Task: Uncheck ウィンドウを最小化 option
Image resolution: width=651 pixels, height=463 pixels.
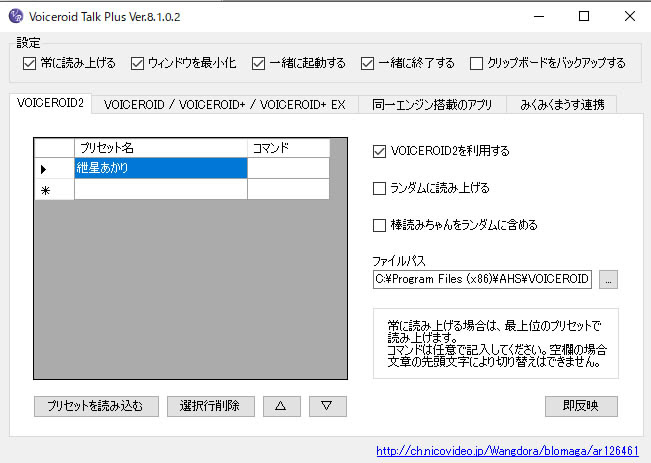Action: (x=137, y=64)
